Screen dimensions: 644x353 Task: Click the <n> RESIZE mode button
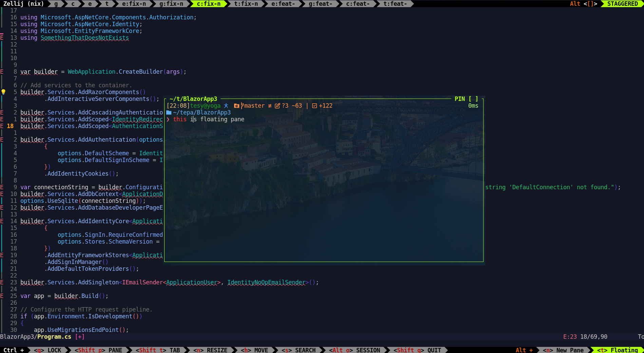click(210, 350)
